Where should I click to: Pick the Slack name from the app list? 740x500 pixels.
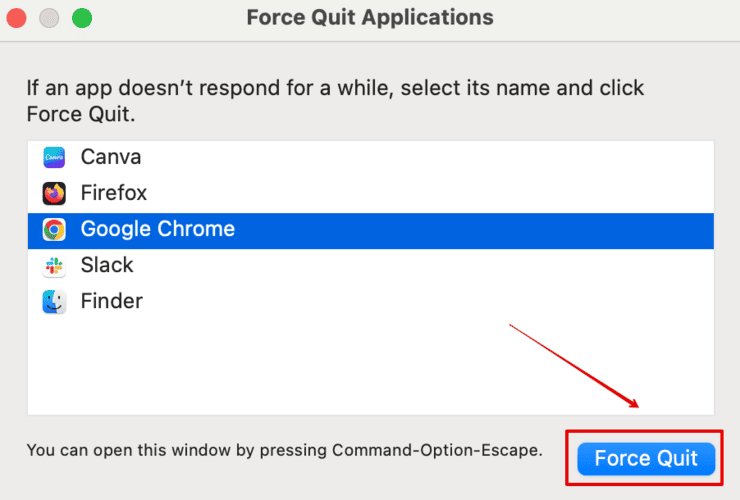coord(107,265)
